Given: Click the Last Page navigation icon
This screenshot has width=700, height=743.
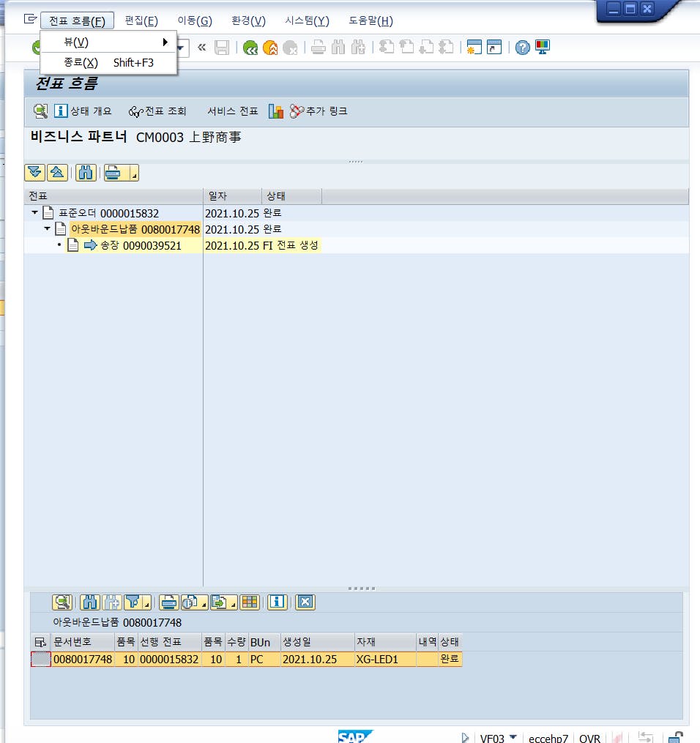Looking at the screenshot, I should [x=447, y=48].
